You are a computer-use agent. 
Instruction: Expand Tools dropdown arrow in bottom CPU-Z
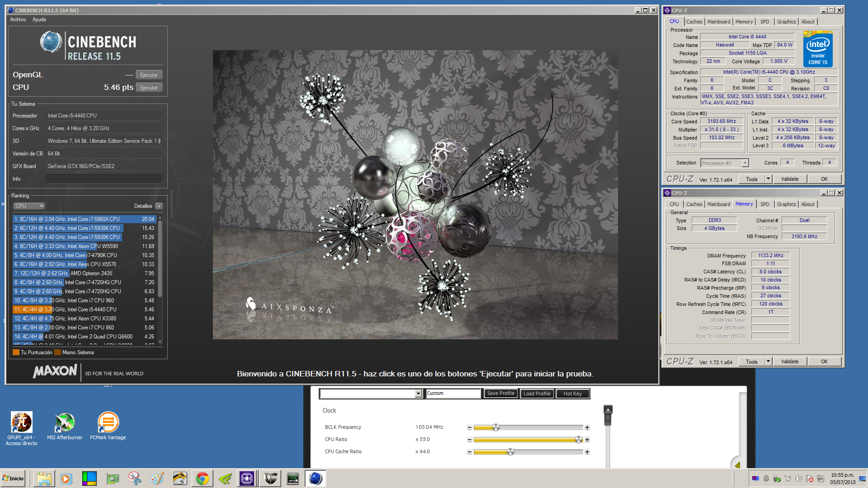(x=768, y=361)
